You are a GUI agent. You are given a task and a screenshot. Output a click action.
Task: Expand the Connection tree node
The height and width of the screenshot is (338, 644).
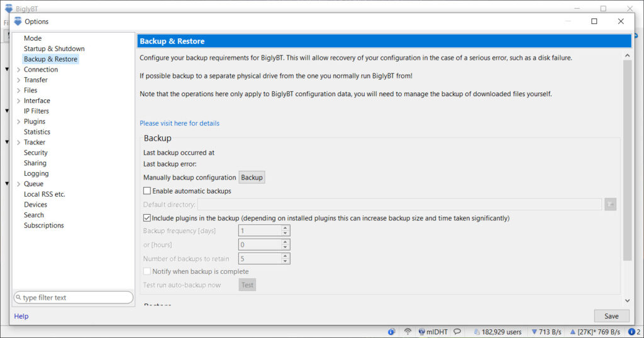[x=18, y=70]
